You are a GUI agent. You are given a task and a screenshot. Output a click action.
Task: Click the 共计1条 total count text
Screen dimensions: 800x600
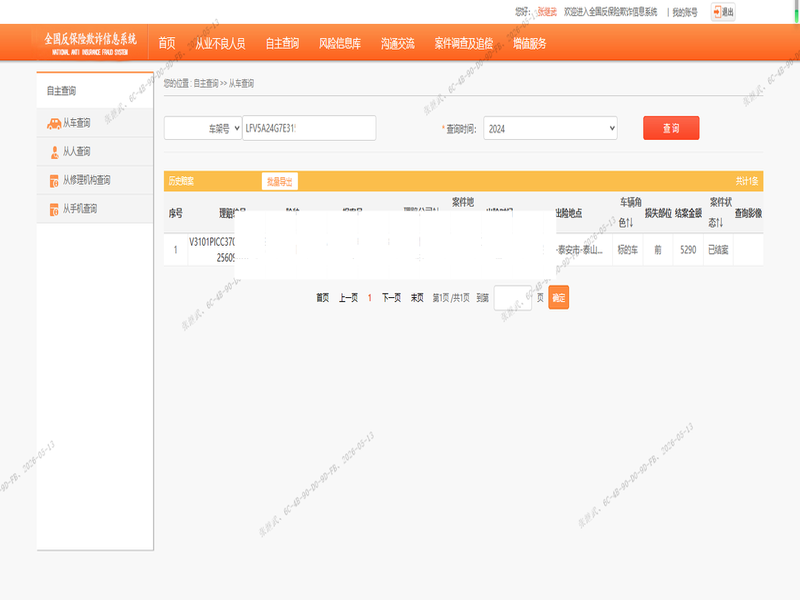(x=746, y=181)
